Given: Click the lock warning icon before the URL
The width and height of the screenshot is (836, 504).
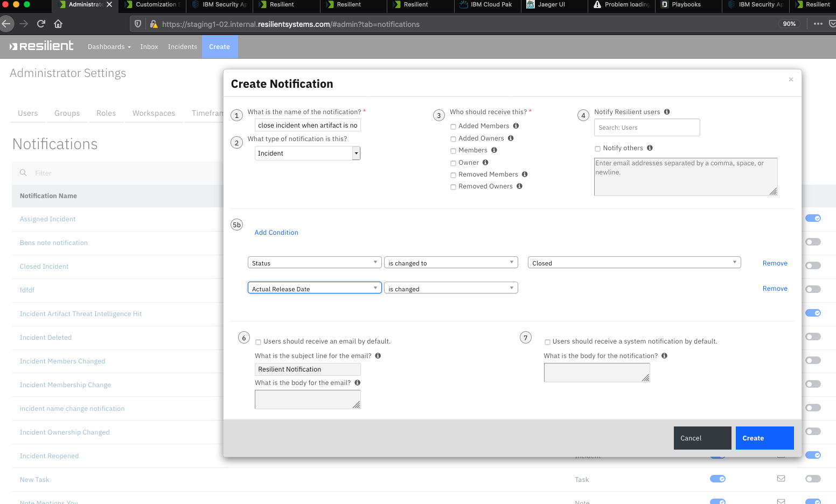Looking at the screenshot, I should point(154,24).
